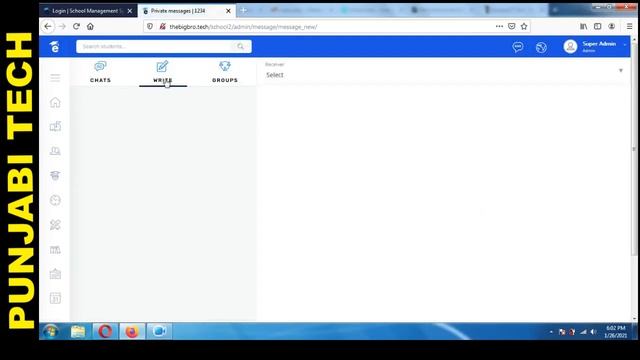The height and width of the screenshot is (360, 640).
Task: Click the volume speaker tray icon
Action: point(593,332)
